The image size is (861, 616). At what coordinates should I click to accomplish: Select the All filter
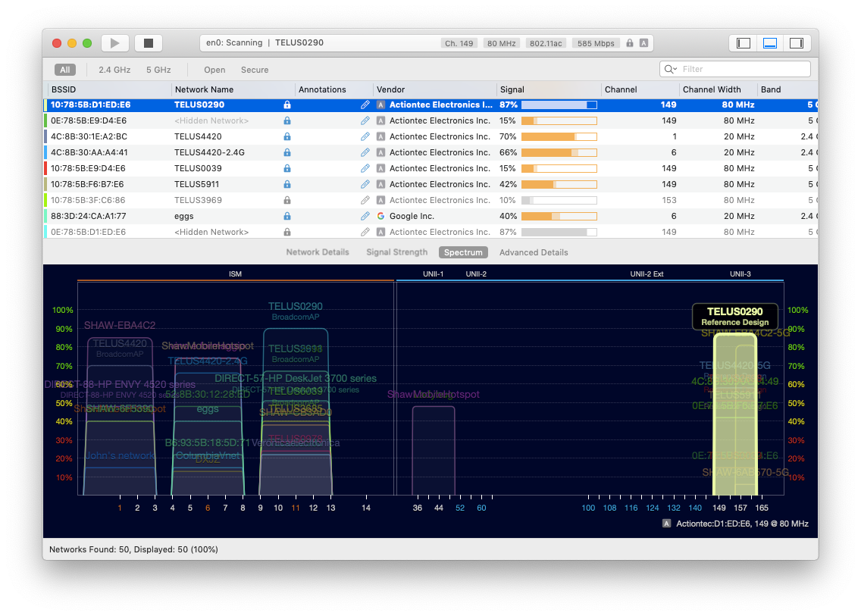pos(64,70)
